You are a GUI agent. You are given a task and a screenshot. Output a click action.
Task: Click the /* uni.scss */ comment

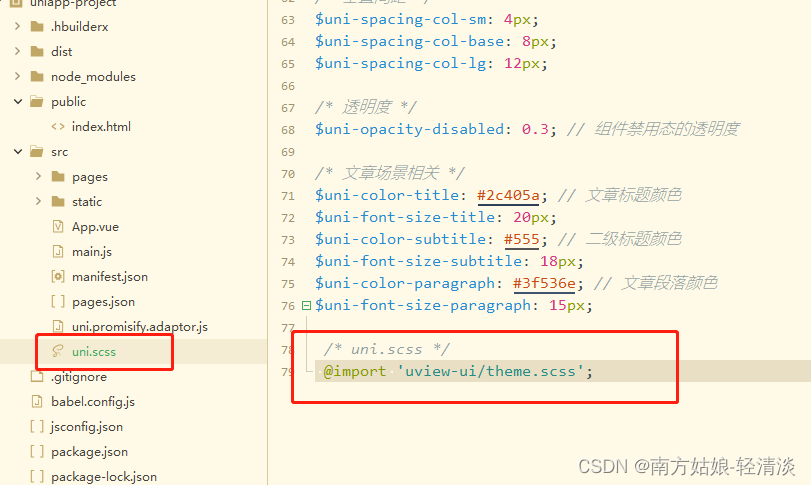387,349
